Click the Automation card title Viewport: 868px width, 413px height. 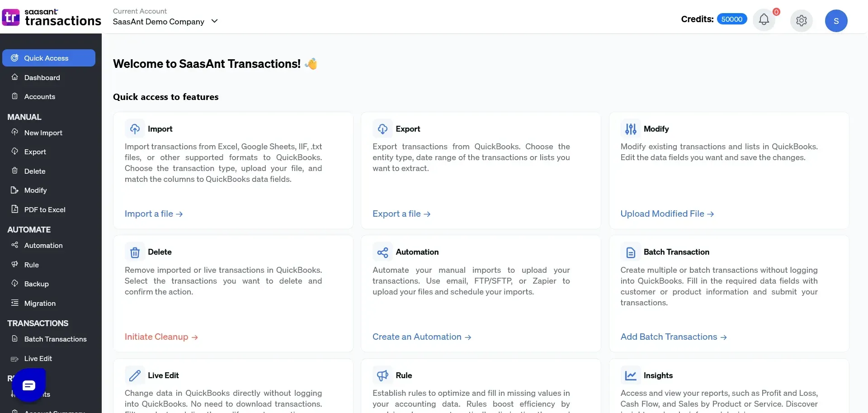(x=417, y=252)
